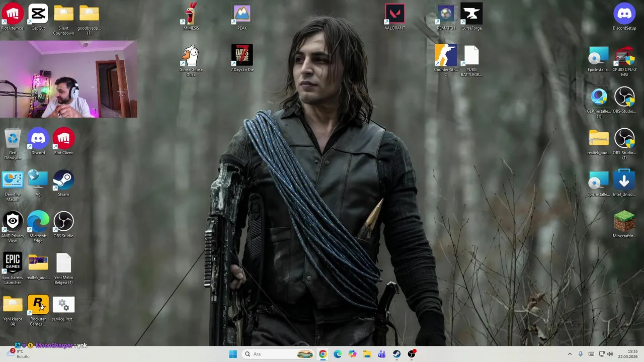Select the MinecraftInstaller icon
Screen dimensions: 644x362
[x=624, y=225]
